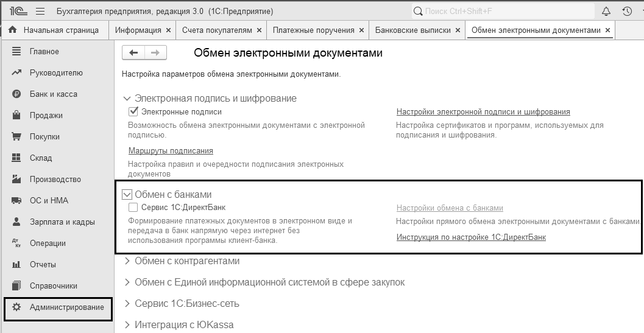Switch to the Счета покупателям tab

(x=216, y=30)
